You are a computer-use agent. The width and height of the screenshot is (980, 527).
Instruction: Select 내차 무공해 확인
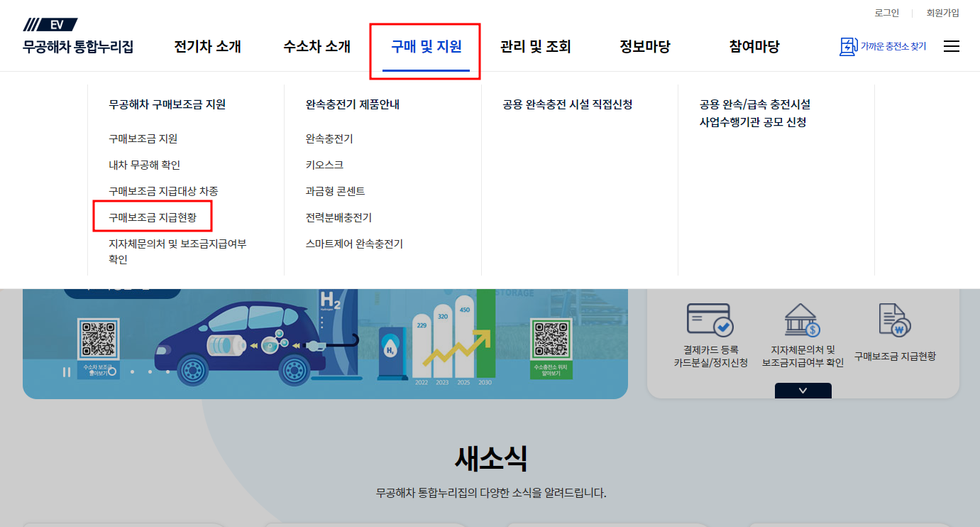(x=145, y=165)
